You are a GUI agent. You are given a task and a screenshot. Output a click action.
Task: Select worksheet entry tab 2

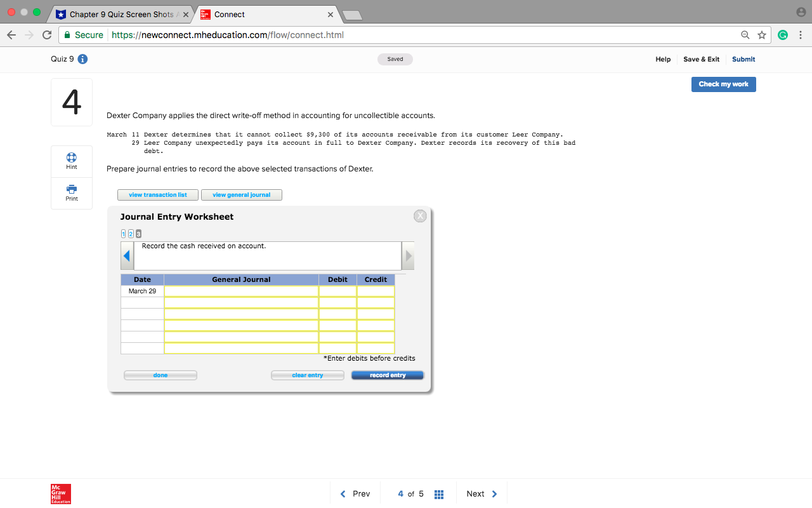coord(131,234)
